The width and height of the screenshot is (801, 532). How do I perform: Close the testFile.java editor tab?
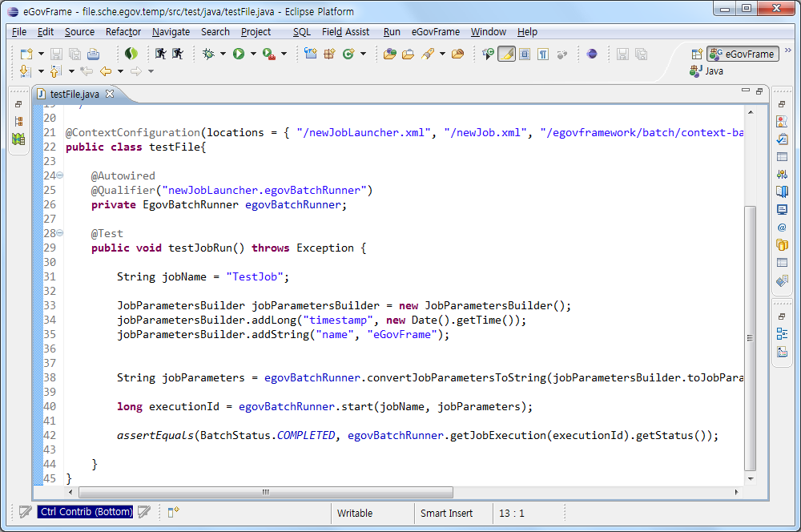pyautogui.click(x=111, y=94)
